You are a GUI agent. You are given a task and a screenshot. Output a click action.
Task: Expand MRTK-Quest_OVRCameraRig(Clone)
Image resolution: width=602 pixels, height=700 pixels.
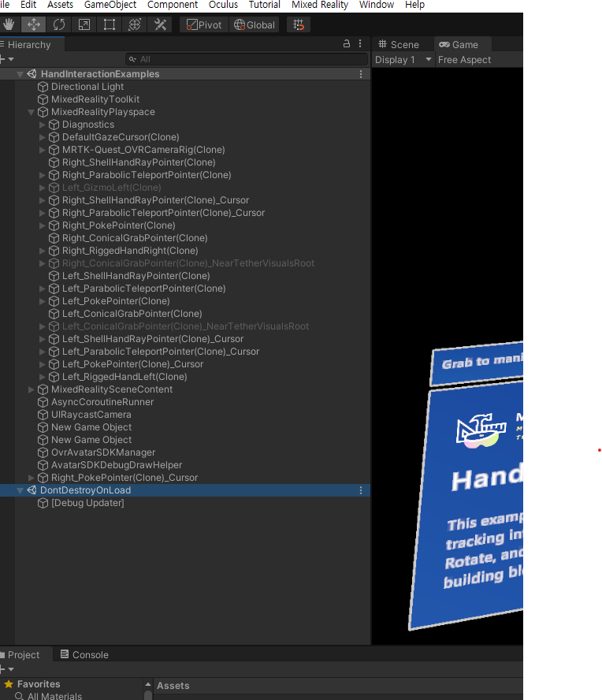(42, 150)
